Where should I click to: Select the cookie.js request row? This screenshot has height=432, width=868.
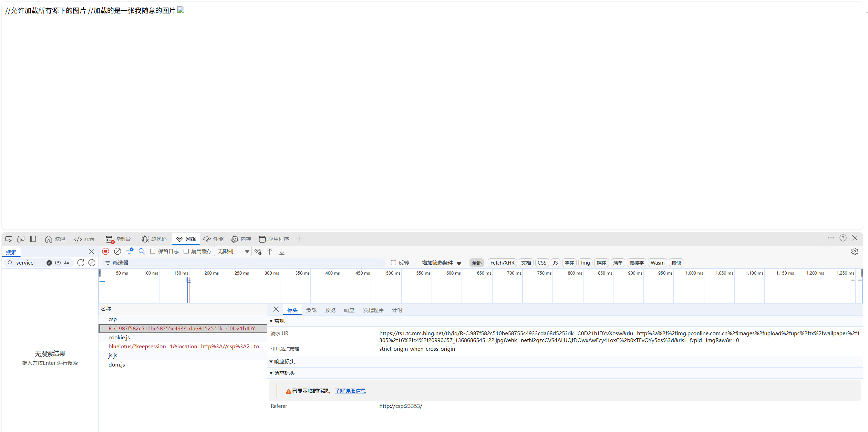pyautogui.click(x=119, y=338)
